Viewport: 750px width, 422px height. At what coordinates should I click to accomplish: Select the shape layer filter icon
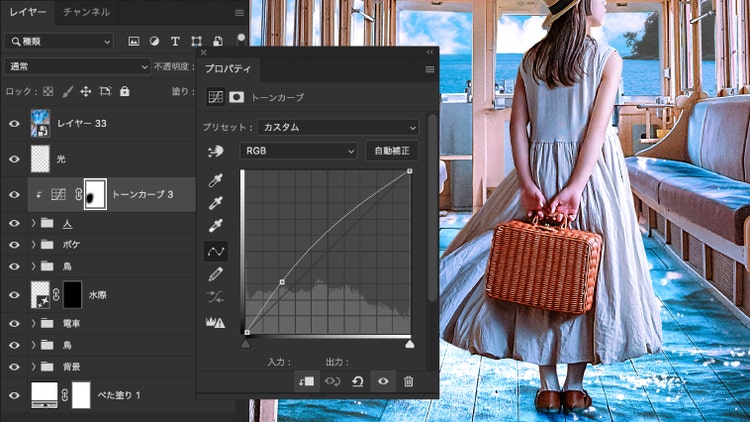tap(196, 42)
